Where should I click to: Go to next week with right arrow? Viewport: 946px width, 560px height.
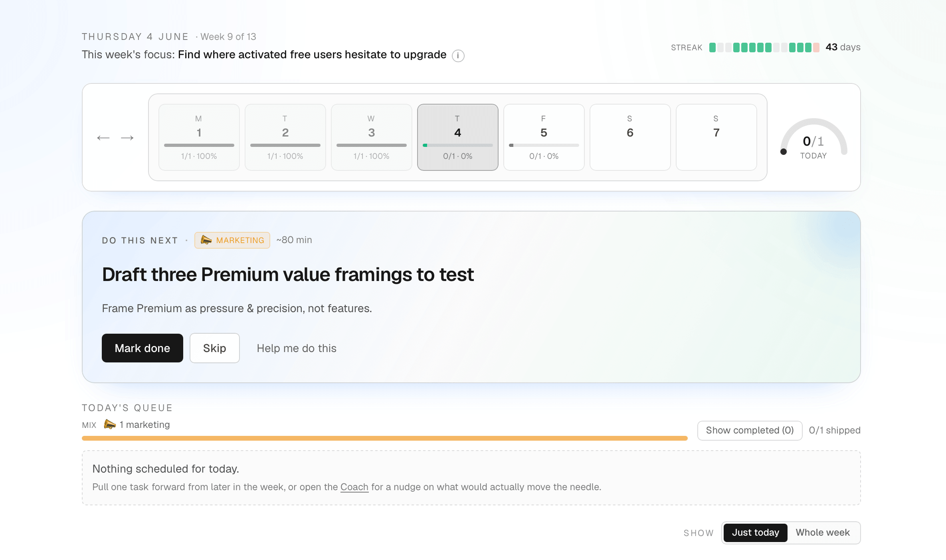tap(127, 138)
